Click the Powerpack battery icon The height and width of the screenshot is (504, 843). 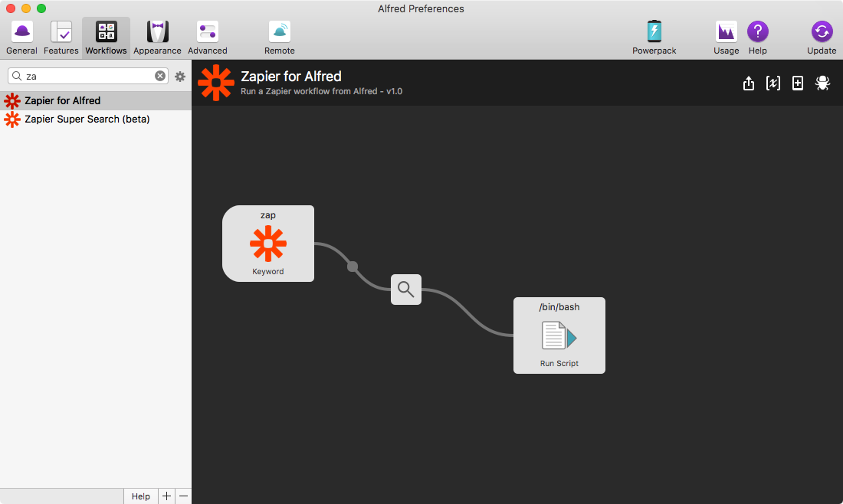pos(654,32)
